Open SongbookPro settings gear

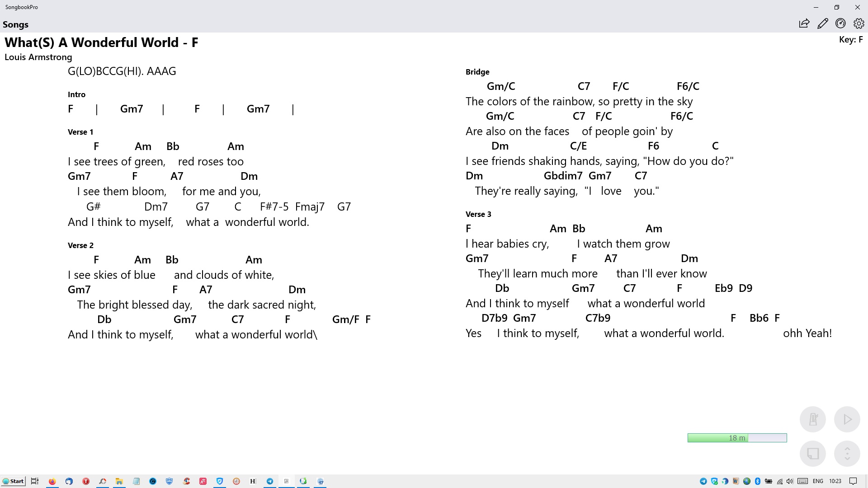859,23
